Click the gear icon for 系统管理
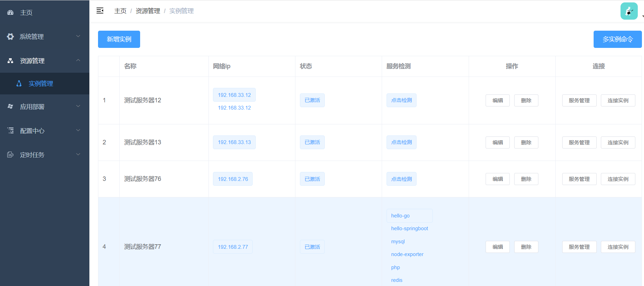This screenshot has height=286, width=644. 10,37
